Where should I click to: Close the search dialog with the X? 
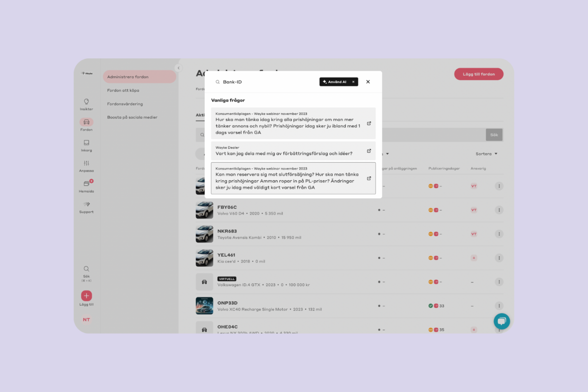tap(368, 82)
